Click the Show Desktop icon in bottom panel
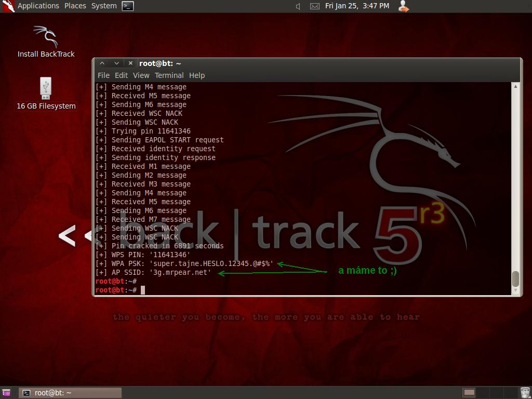532x399 pixels. coord(6,393)
